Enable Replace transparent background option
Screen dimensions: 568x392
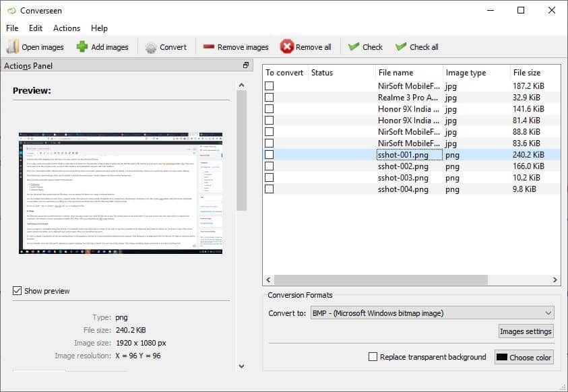373,357
